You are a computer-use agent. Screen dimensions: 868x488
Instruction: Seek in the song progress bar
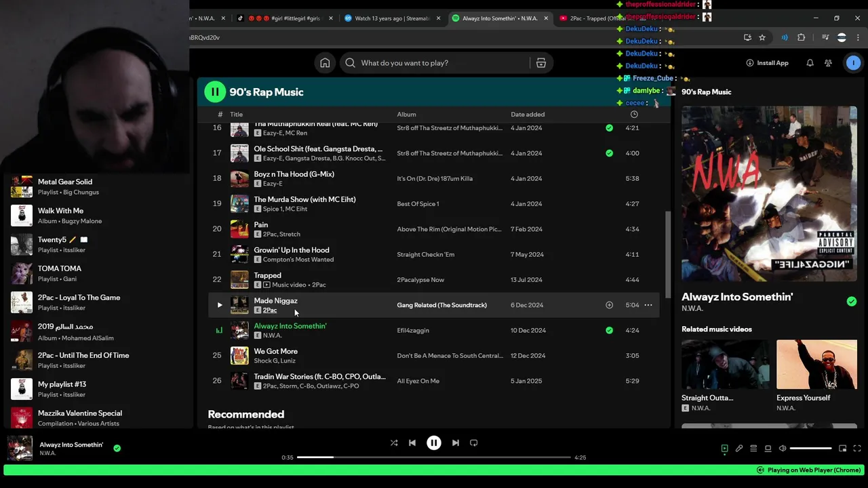[x=434, y=457]
